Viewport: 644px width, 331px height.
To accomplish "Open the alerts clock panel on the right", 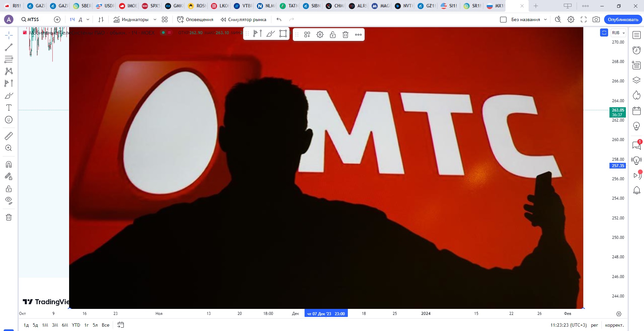I will coord(637,50).
